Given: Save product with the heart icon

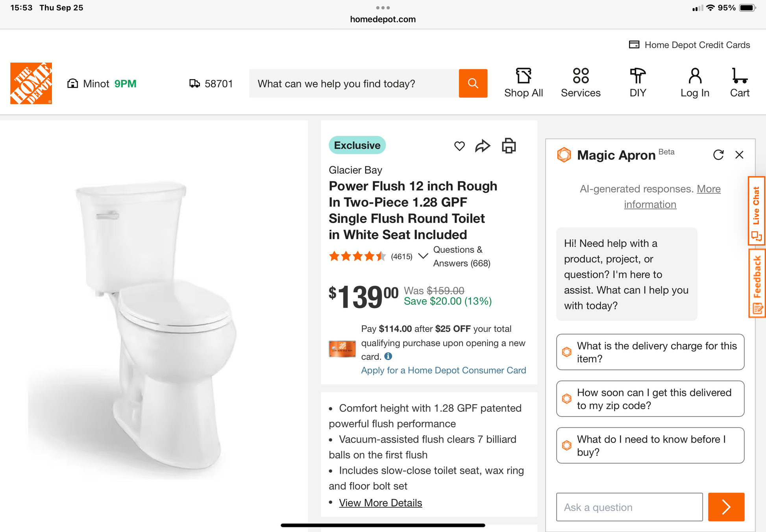Looking at the screenshot, I should [459, 146].
